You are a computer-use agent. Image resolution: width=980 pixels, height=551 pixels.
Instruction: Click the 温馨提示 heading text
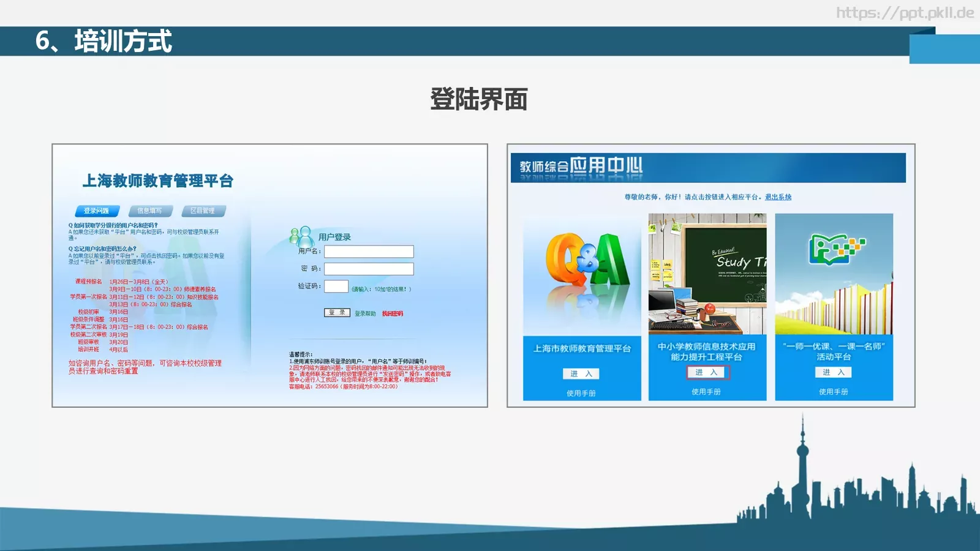(301, 354)
